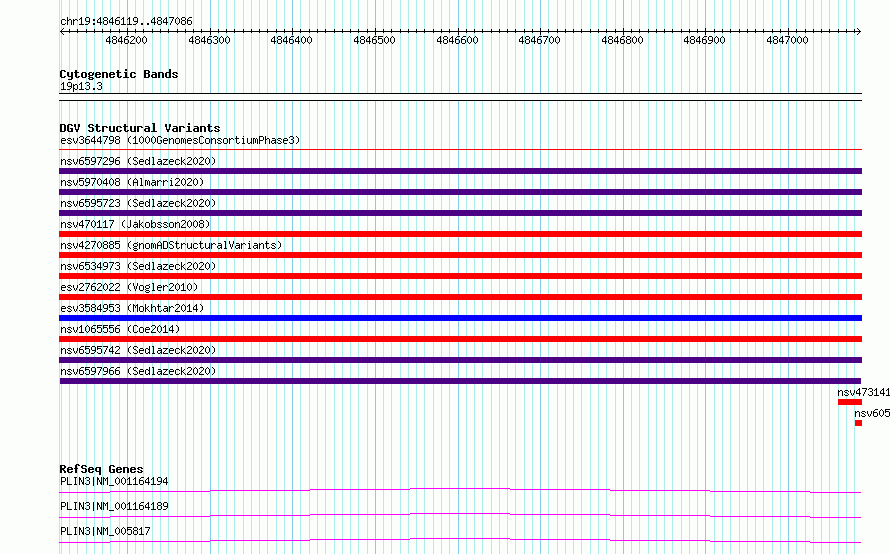Select the purple nsv6597296 variant bar
Viewport: 890px width, 554px height.
point(460,171)
